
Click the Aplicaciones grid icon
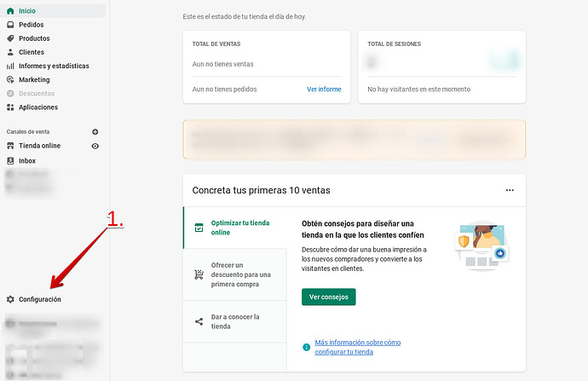pyautogui.click(x=10, y=107)
